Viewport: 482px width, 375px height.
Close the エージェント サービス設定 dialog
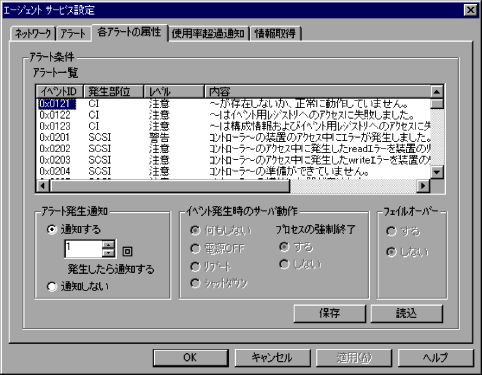[470, 10]
